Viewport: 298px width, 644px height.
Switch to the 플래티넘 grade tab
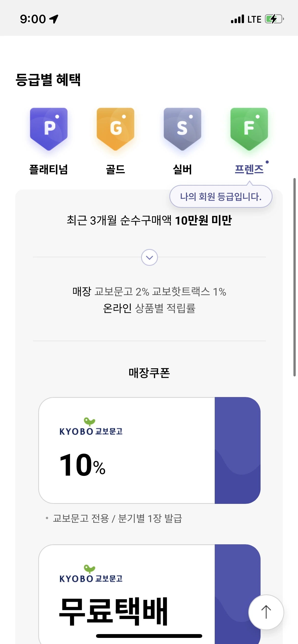[x=49, y=169]
